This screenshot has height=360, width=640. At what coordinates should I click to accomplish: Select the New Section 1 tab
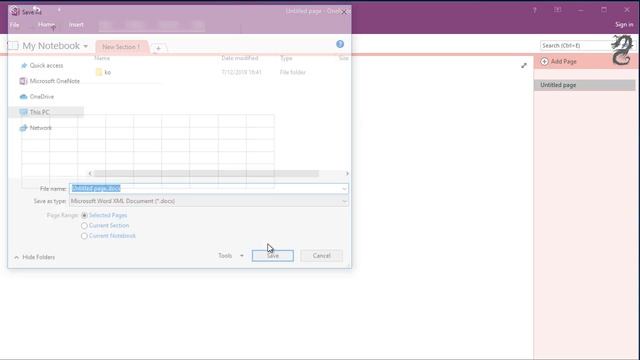pos(121,47)
